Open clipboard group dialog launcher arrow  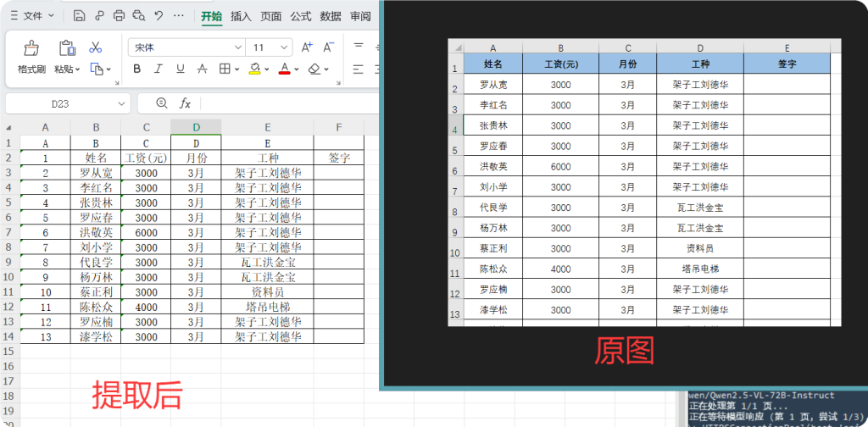117,83
